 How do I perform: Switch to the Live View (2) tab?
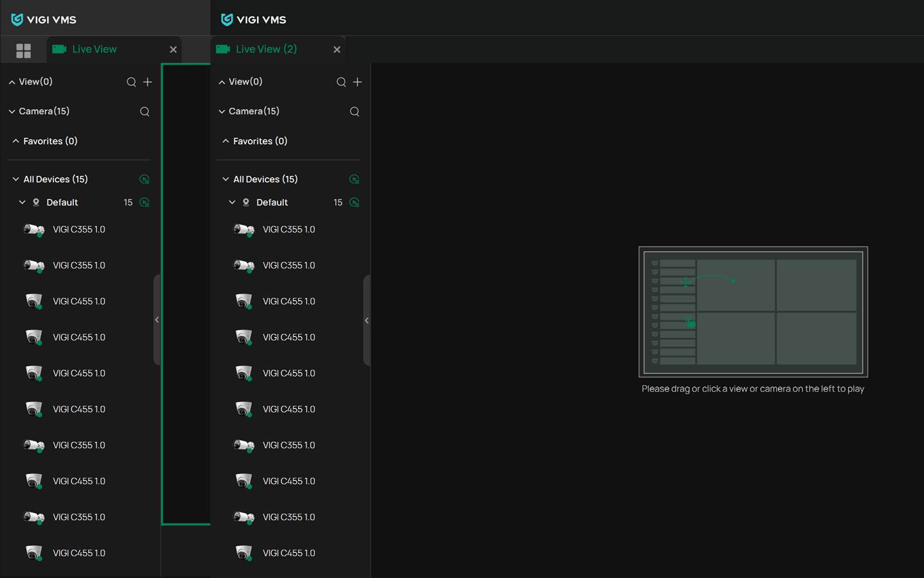tap(278, 49)
